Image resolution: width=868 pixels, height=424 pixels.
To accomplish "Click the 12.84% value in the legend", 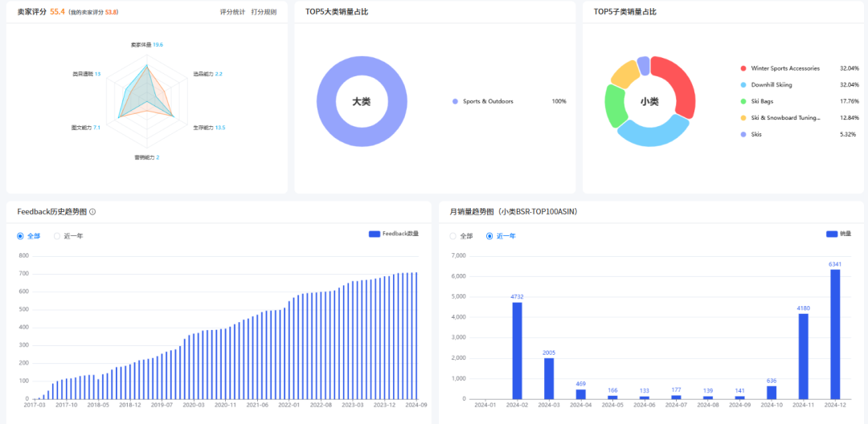I will click(850, 118).
